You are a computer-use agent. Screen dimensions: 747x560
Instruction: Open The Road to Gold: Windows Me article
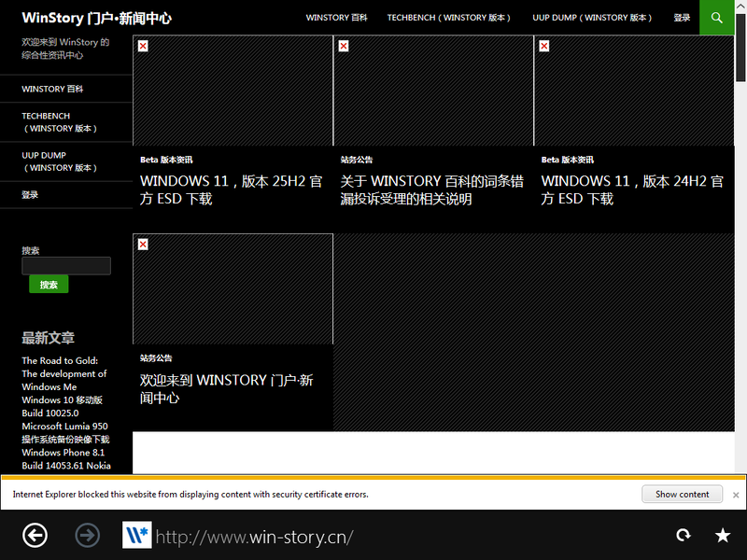[64, 374]
